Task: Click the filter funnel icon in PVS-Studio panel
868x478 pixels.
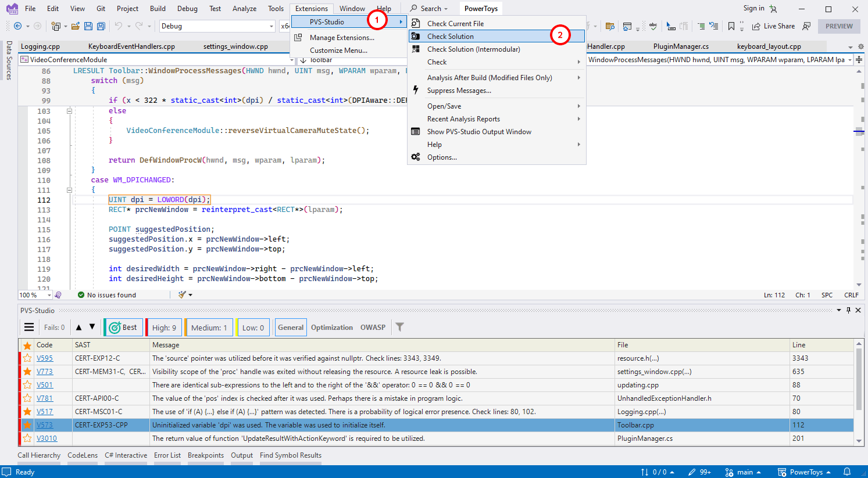Action: point(400,327)
